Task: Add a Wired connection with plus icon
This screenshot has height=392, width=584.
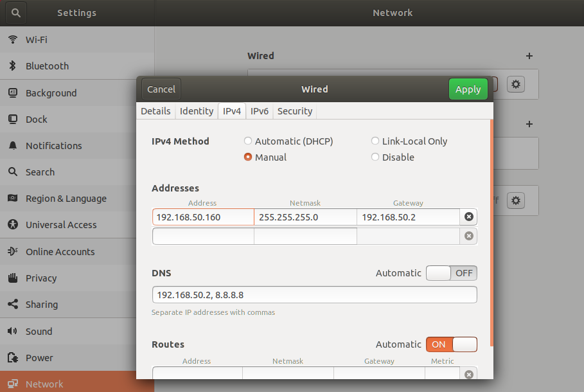Action: click(529, 56)
